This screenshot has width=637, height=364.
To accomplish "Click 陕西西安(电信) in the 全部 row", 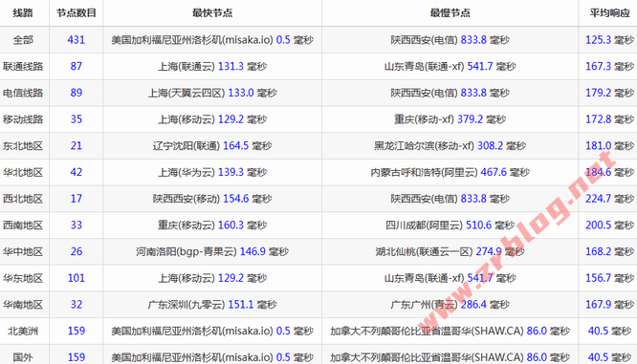I will tap(424, 40).
